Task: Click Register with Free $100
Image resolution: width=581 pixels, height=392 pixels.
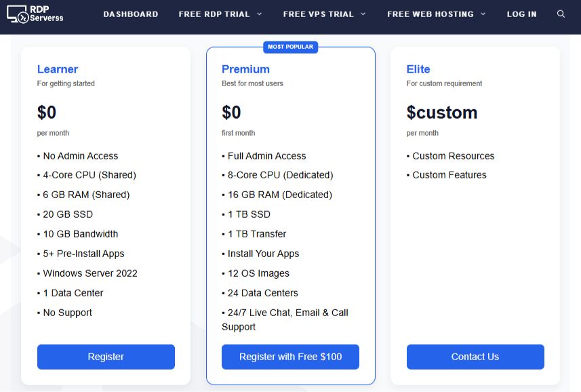Action: 290,357
